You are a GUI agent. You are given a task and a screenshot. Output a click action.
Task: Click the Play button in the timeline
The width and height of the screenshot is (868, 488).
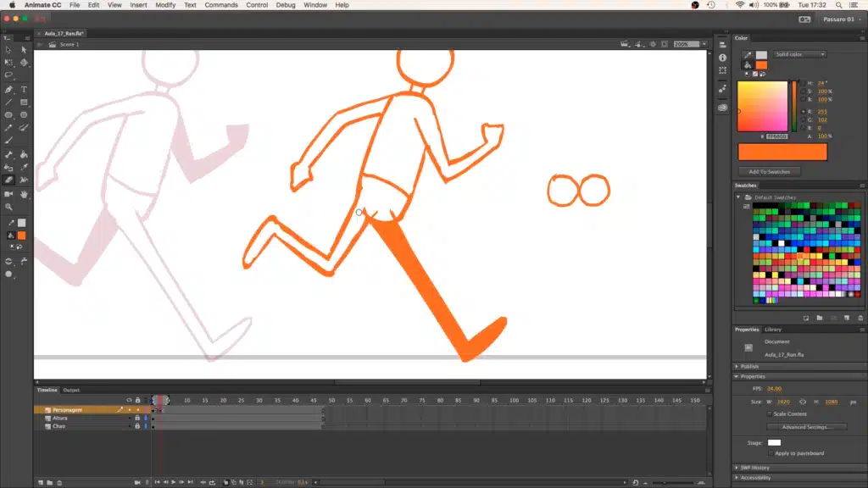click(x=173, y=482)
